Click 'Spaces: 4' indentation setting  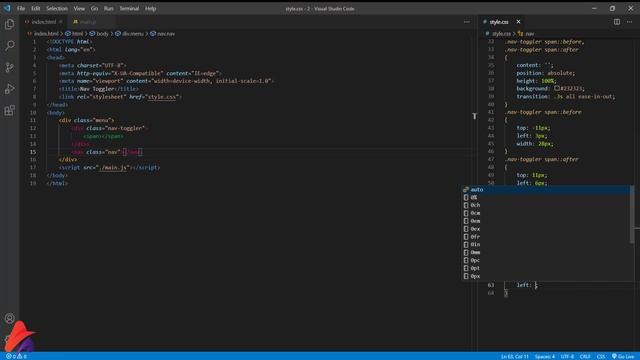point(544,356)
